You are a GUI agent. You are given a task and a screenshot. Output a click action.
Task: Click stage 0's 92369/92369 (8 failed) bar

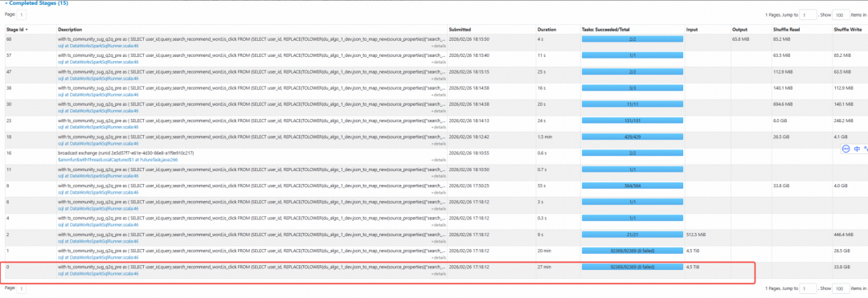pos(632,267)
